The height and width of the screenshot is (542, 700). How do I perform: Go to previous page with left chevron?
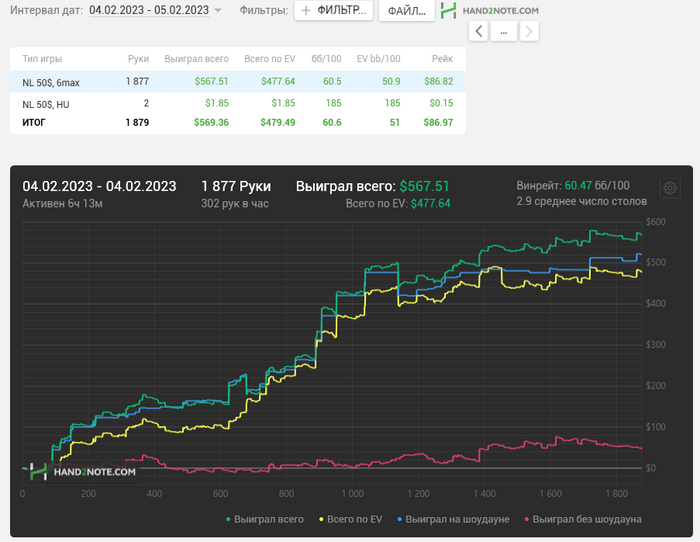(479, 32)
